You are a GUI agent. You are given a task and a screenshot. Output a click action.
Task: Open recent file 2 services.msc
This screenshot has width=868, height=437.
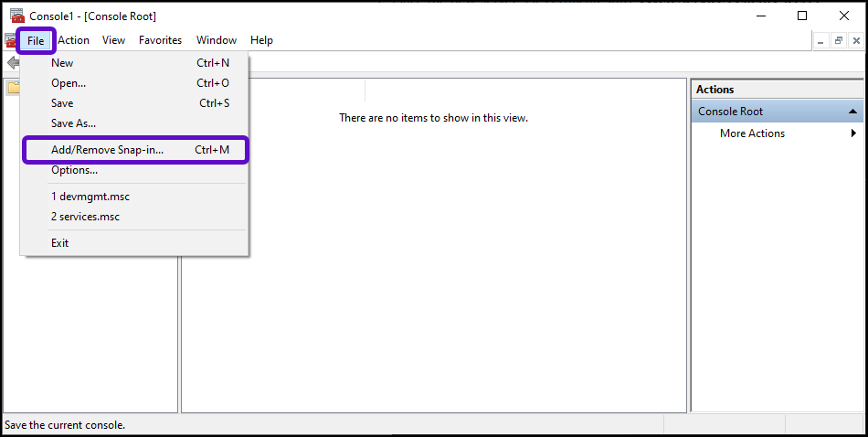tap(85, 217)
